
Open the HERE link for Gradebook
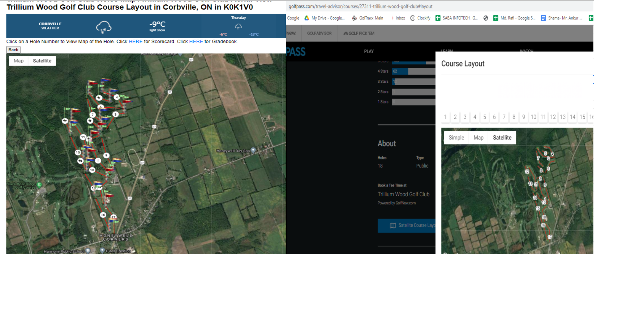coord(196,42)
